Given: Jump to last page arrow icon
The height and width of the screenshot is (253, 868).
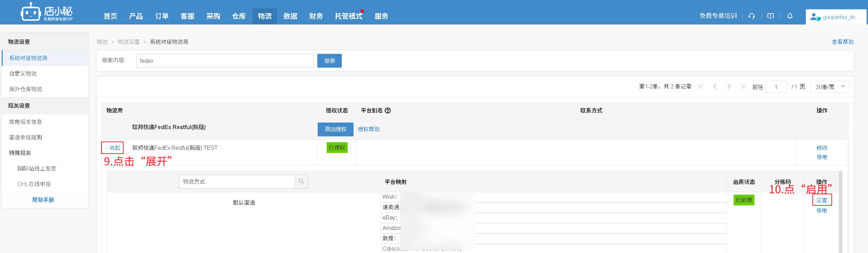Looking at the screenshot, I should 743,87.
